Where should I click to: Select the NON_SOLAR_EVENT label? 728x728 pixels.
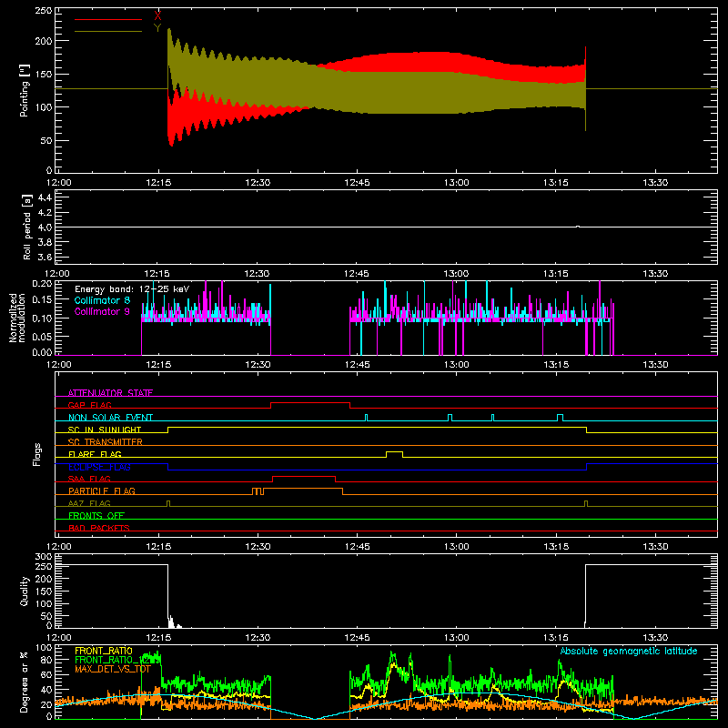coord(110,418)
